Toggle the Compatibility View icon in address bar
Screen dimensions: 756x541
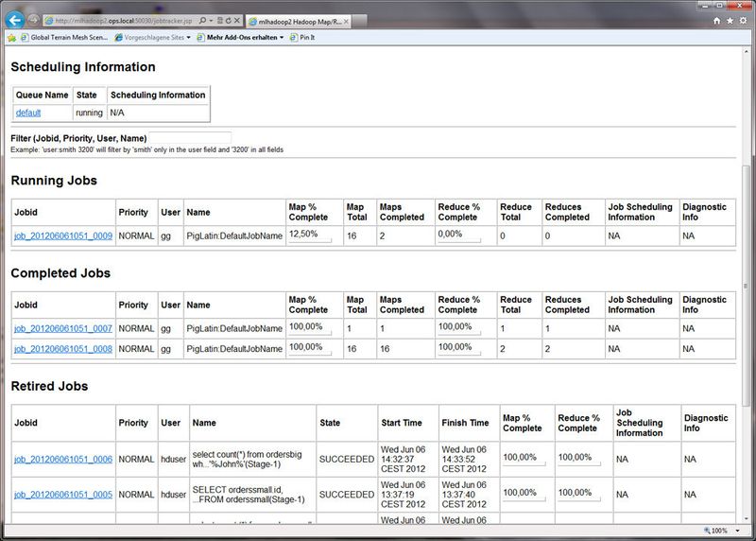pyautogui.click(x=220, y=21)
